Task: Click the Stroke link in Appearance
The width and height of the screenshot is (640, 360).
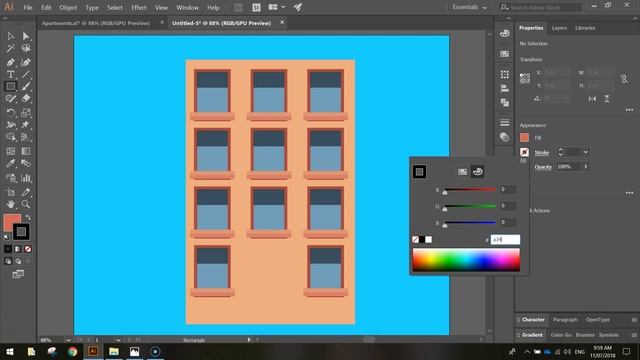Action: point(542,153)
